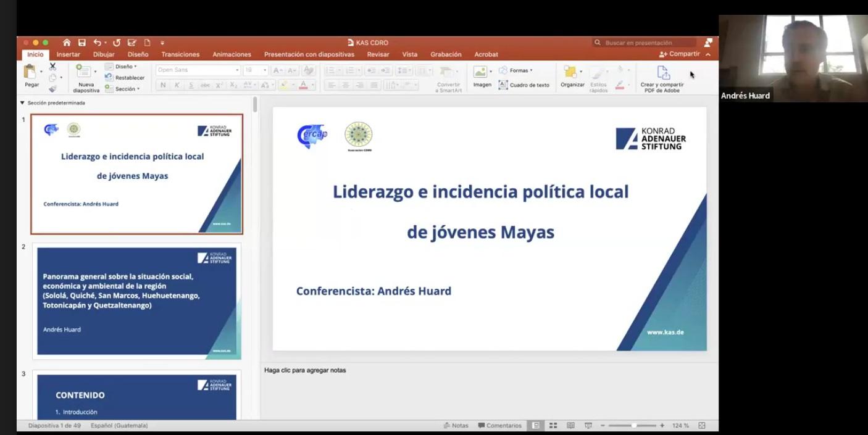Image resolution: width=868 pixels, height=435 pixels.
Task: Click the Restablecer icon button
Action: point(109,78)
